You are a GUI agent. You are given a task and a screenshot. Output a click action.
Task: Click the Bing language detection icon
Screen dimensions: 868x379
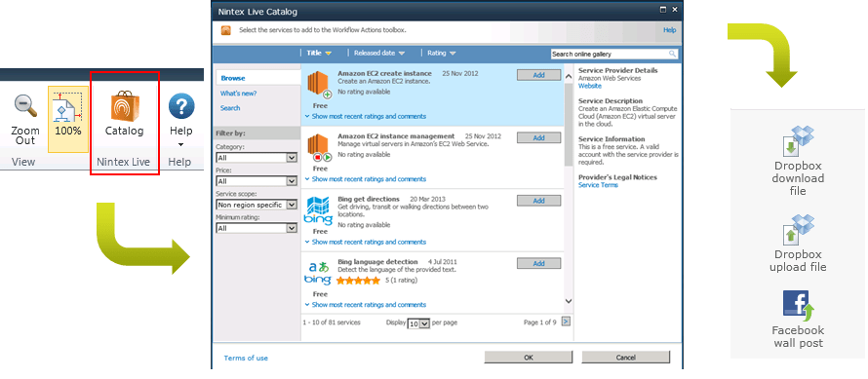[x=318, y=274]
